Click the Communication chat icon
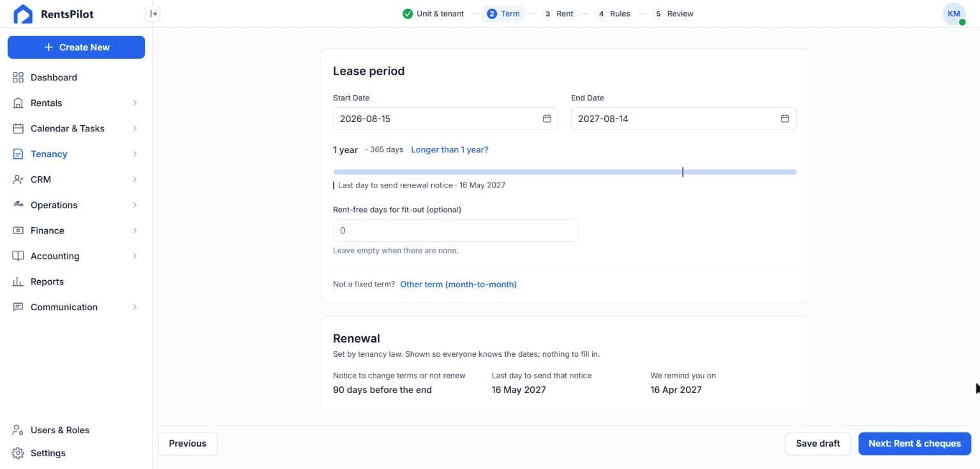This screenshot has width=980, height=469. click(18, 307)
